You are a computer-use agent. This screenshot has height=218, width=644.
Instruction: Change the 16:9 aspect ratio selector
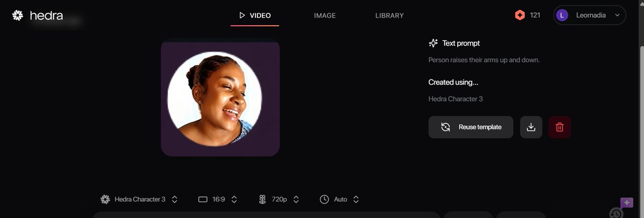217,199
